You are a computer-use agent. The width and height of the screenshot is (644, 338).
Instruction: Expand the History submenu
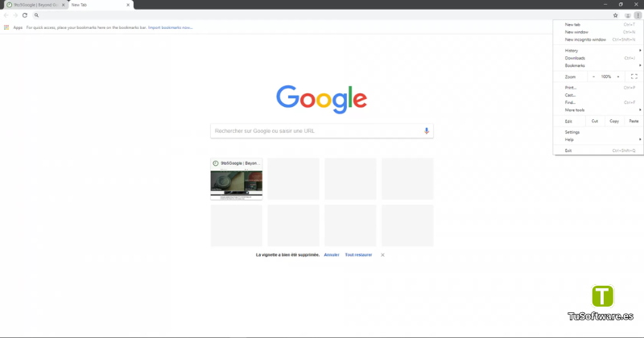598,51
